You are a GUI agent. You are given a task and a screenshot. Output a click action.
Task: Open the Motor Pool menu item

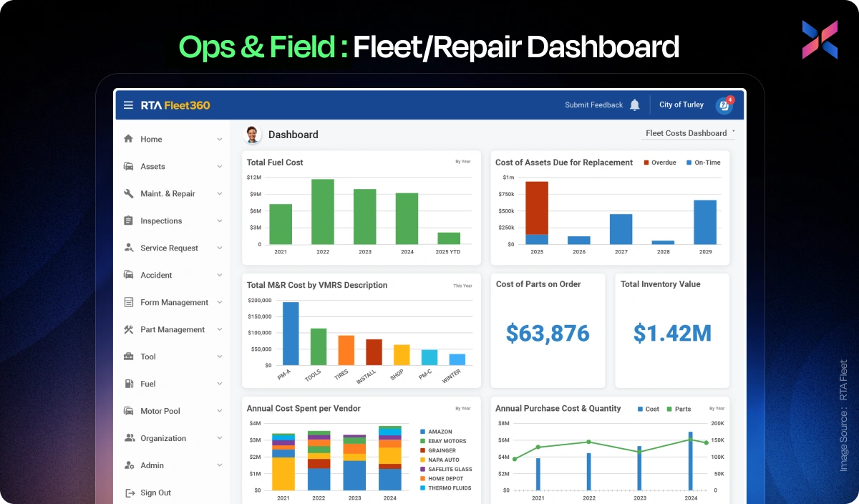(x=173, y=411)
